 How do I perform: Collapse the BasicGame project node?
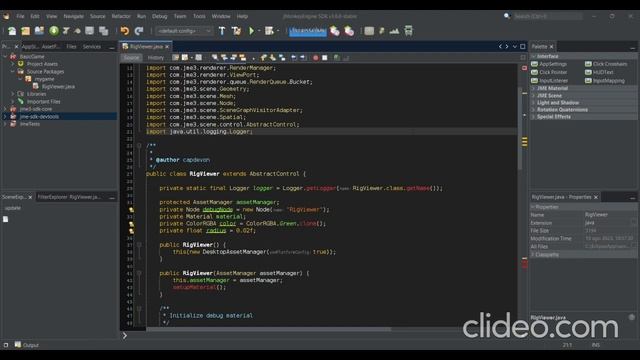pos(5,56)
